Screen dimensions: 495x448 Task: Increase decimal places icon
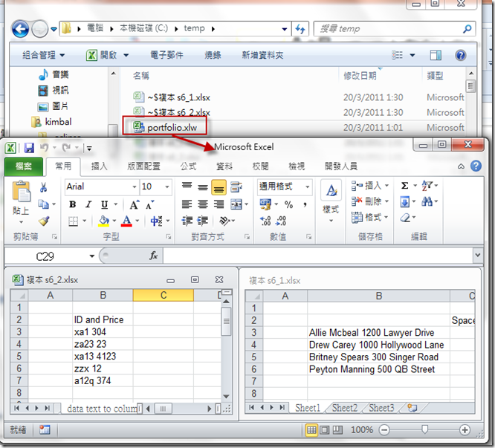coord(265,221)
